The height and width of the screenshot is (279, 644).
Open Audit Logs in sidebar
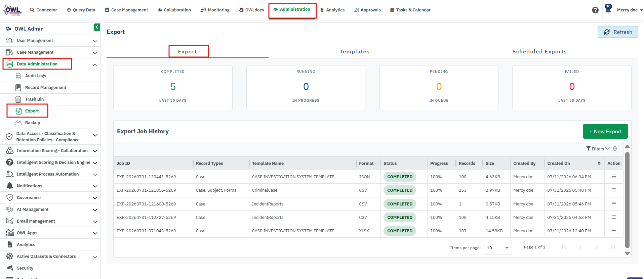click(36, 76)
